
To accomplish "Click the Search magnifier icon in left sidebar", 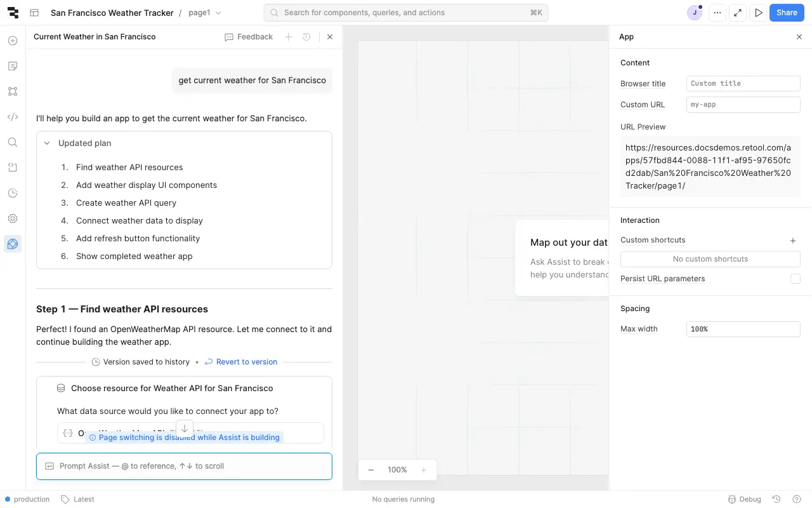I will 13,142.
